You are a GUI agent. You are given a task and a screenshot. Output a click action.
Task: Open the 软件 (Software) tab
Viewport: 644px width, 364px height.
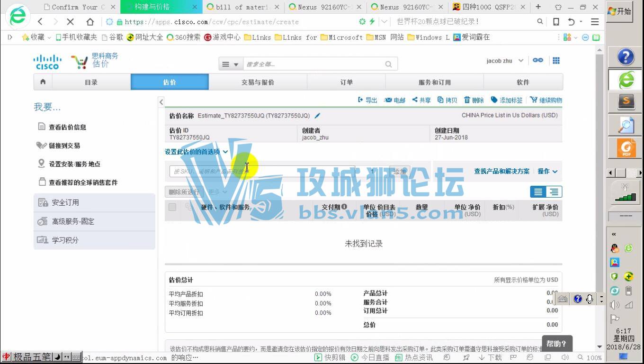[523, 82]
